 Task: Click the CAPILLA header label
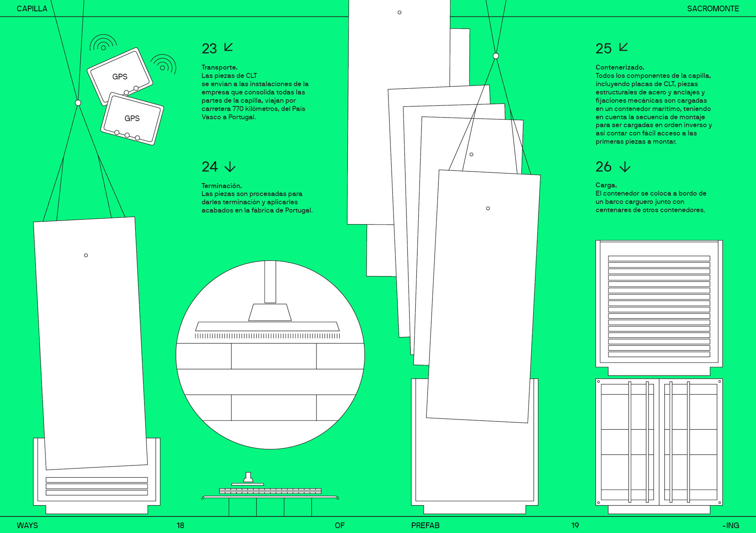(x=32, y=8)
